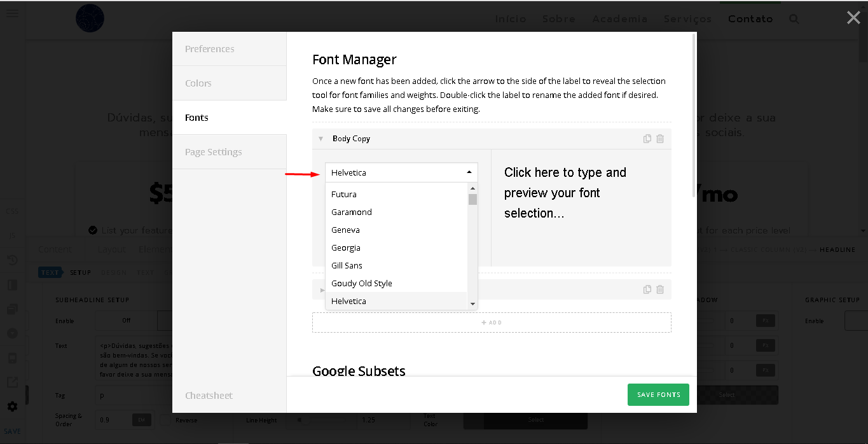Select Georgia font option
The width and height of the screenshot is (868, 444).
[396, 247]
